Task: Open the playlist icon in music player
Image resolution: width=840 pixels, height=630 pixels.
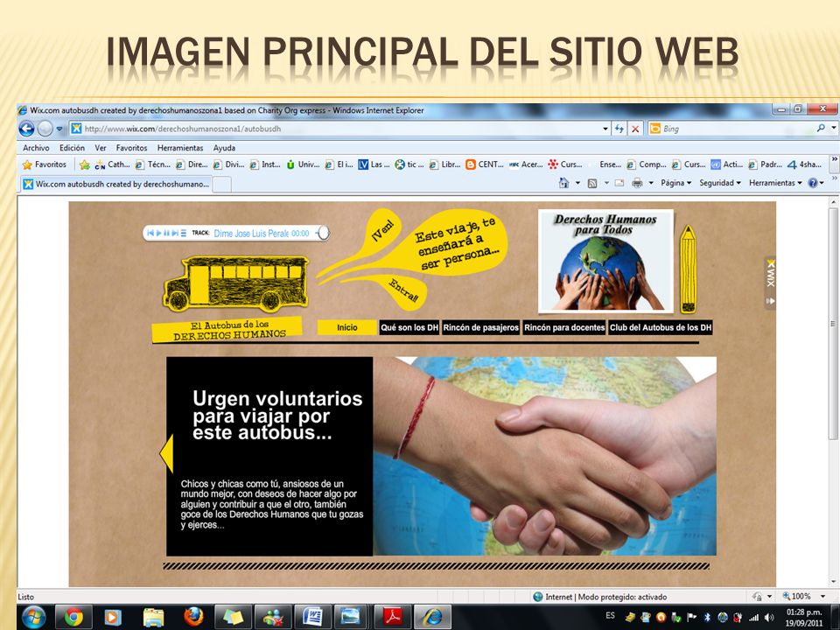Action: 183,233
